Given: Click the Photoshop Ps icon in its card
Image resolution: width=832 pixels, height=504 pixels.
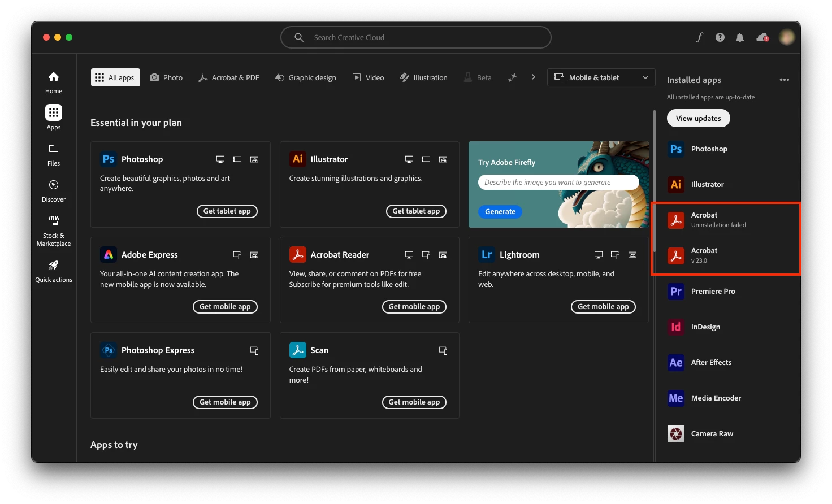Looking at the screenshot, I should click(x=109, y=159).
